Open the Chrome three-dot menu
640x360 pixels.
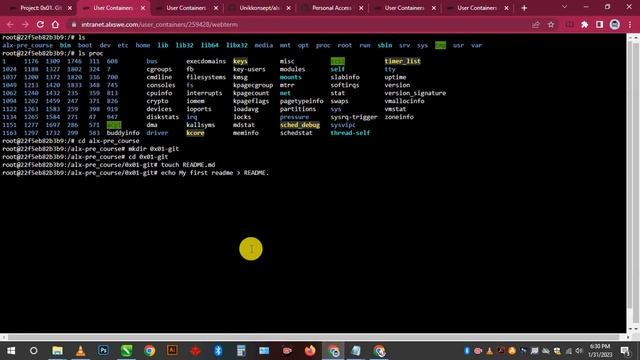pos(630,24)
